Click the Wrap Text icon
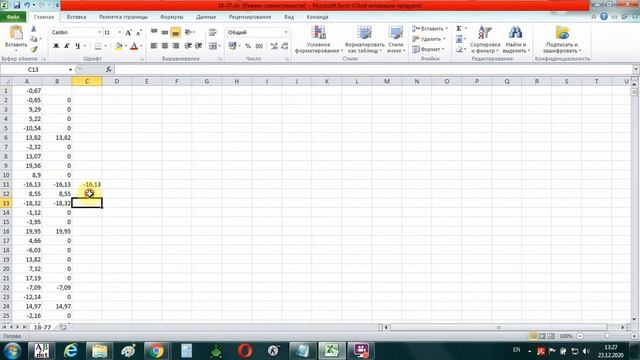640x360 pixels. coord(213,32)
